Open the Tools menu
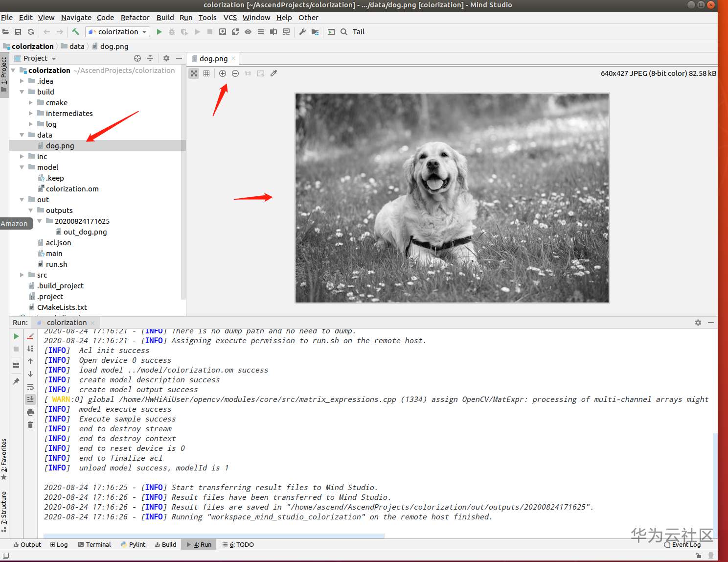Screen dimensions: 728x562 click(x=207, y=18)
